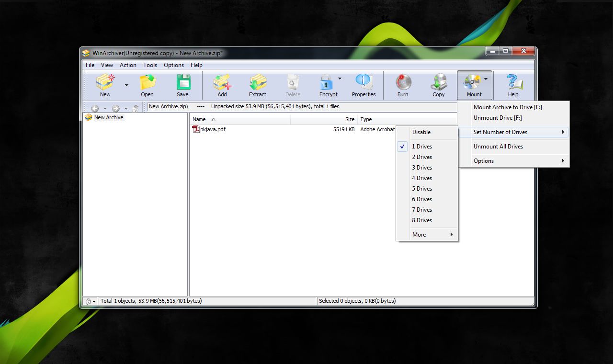Open the File menu
The height and width of the screenshot is (364, 613).
tap(90, 65)
